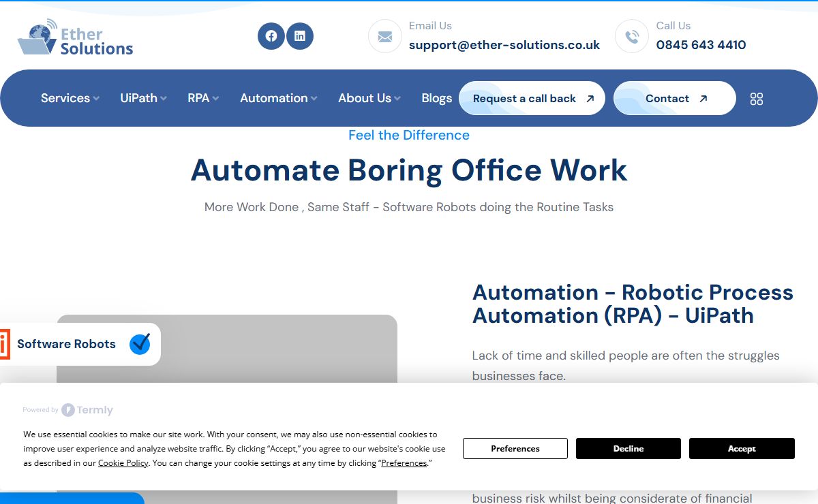Open the LinkedIn profile icon
The height and width of the screenshot is (504, 818).
(300, 36)
